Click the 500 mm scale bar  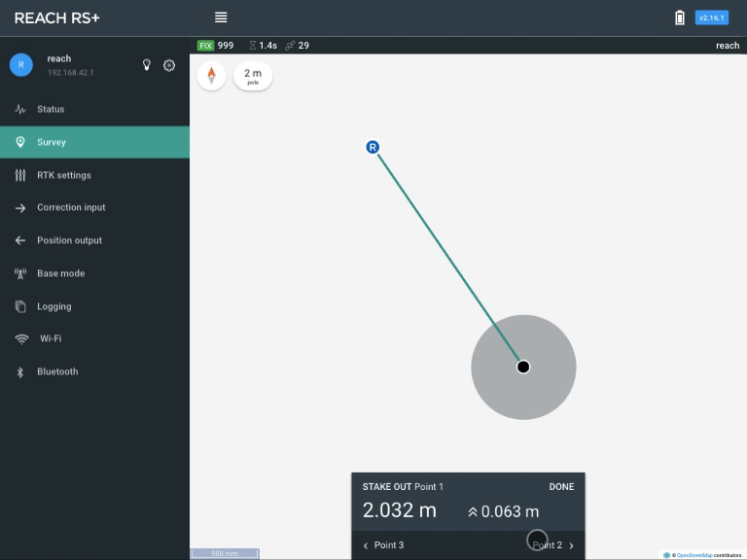point(225,553)
